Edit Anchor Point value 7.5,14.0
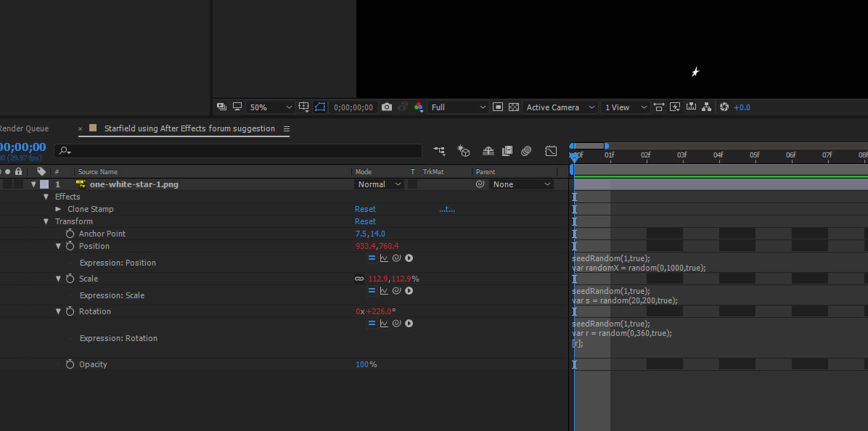Viewport: 868px width, 431px height. point(370,234)
